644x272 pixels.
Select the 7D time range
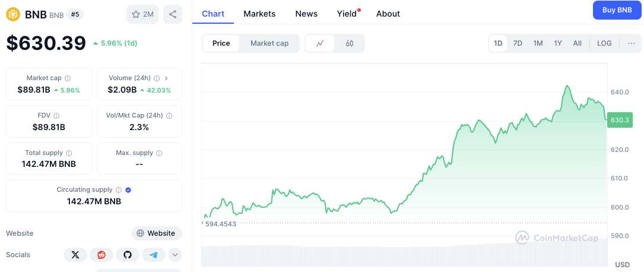point(518,43)
